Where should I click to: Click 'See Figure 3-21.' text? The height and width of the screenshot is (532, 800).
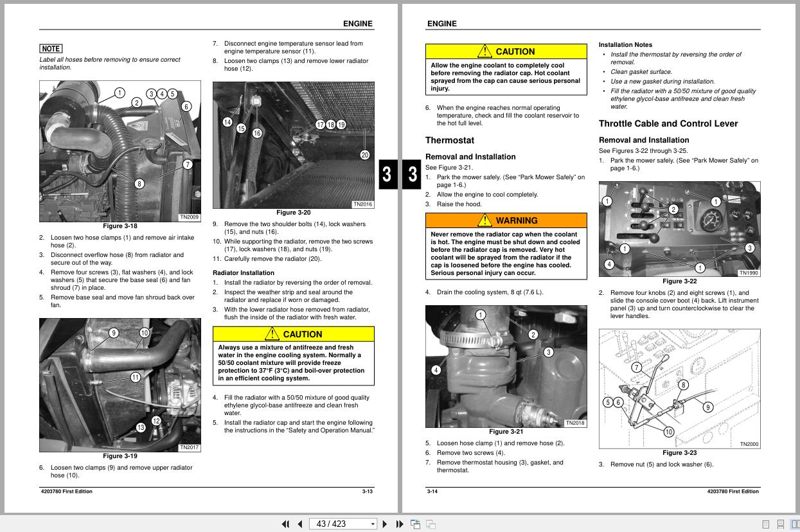coord(449,168)
